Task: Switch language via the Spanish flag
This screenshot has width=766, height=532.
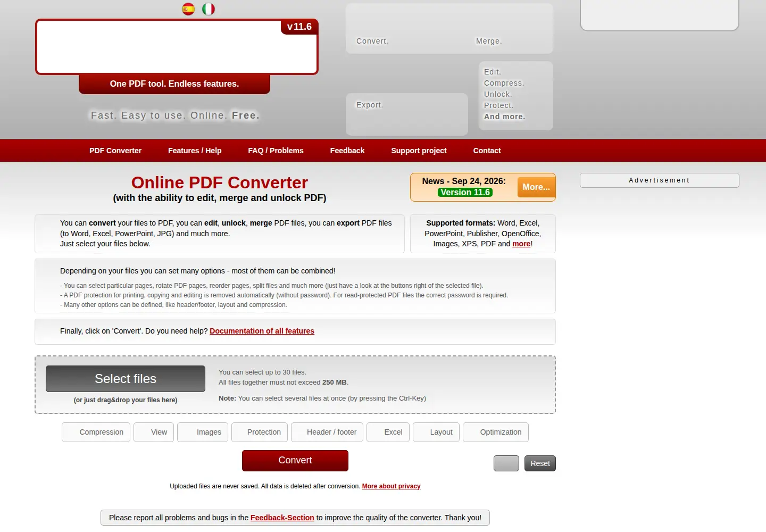Action: tap(188, 9)
